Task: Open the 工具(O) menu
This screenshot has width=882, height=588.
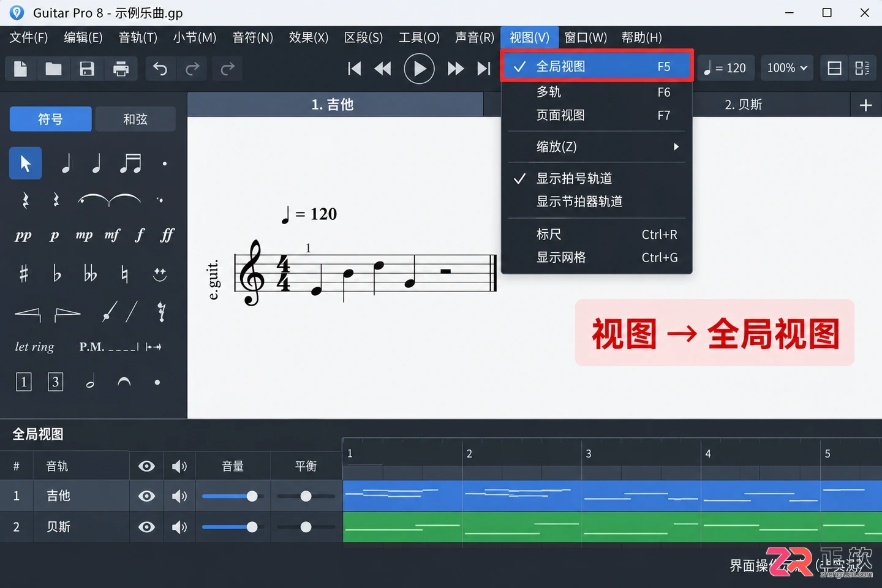Action: coord(419,37)
